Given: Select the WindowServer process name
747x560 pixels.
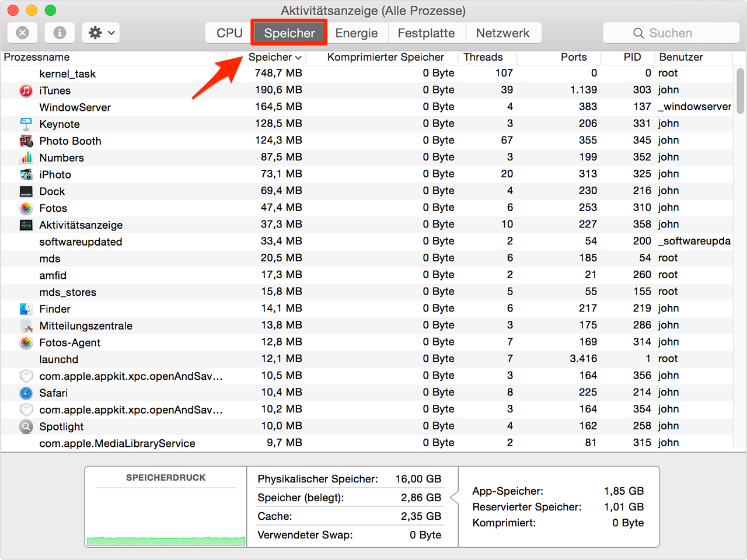Looking at the screenshot, I should coord(75,107).
